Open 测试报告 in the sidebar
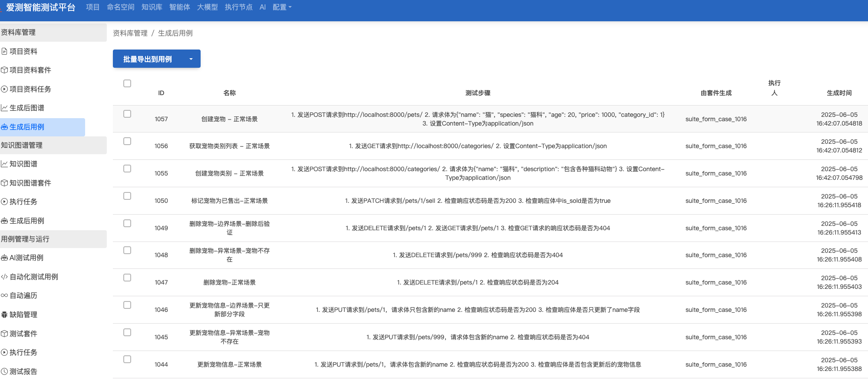Image resolution: width=868 pixels, height=384 pixels. pos(23,371)
